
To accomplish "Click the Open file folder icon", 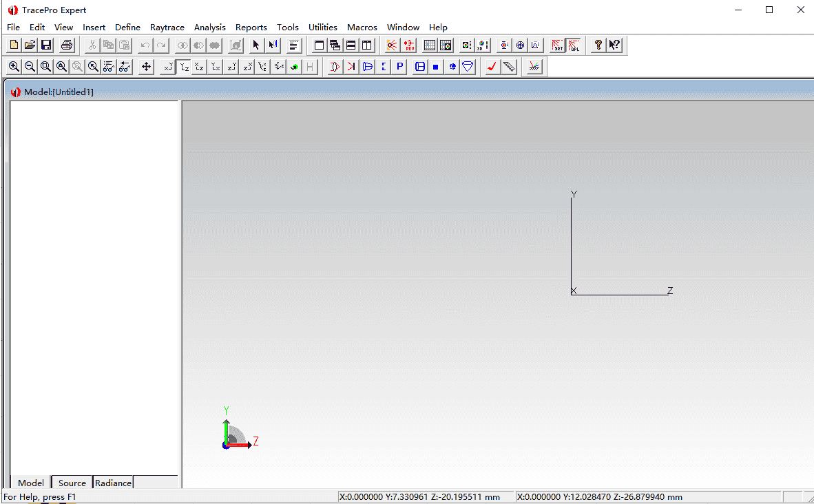I will [30, 45].
